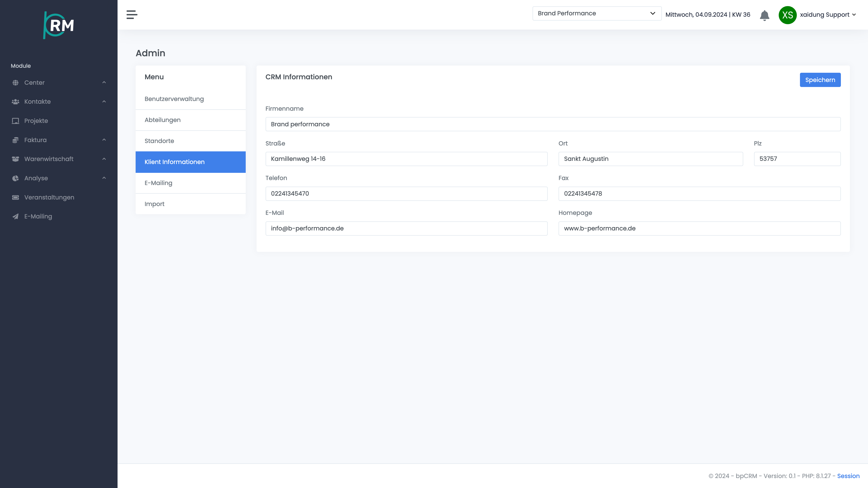Click the Faktura coins icon
The image size is (868, 488).
coord(16,140)
